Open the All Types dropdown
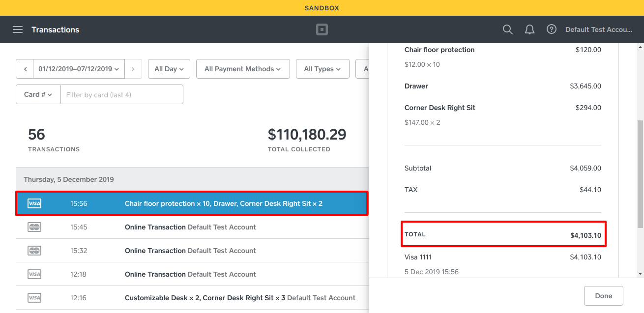Screen dimensions: 644x313 click(x=322, y=69)
